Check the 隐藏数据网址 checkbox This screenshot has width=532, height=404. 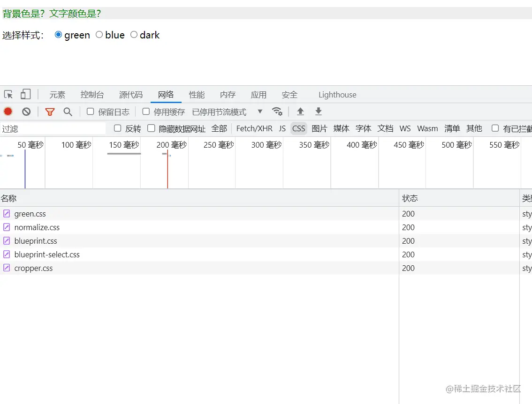(x=151, y=128)
